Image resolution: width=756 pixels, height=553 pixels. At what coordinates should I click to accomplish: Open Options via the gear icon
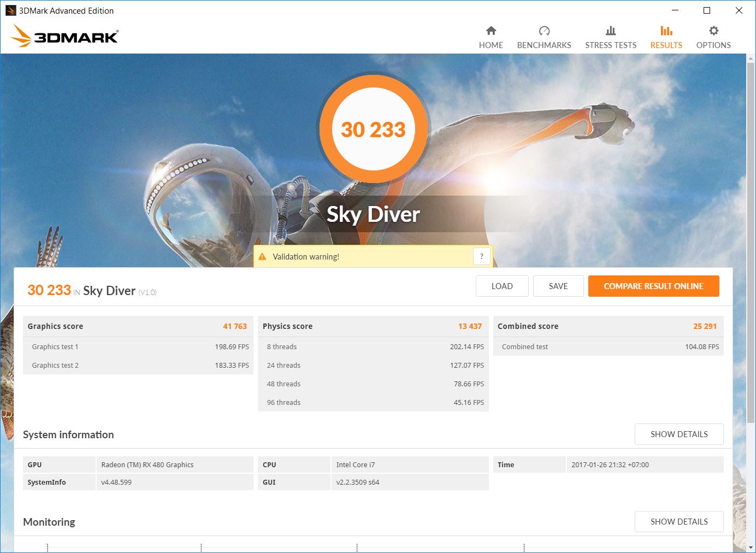713,31
